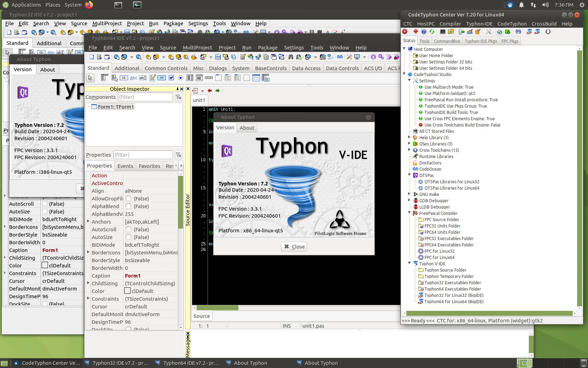This screenshot has width=588, height=368.
Task: Launch Typhon64 via the tornado 64 toolbar icon
Action: tap(537, 32)
